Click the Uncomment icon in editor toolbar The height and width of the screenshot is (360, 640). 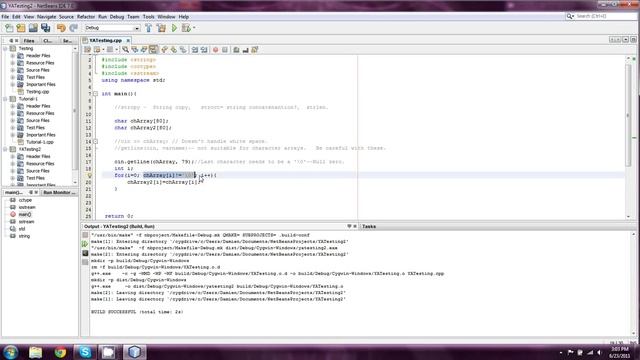245,50
